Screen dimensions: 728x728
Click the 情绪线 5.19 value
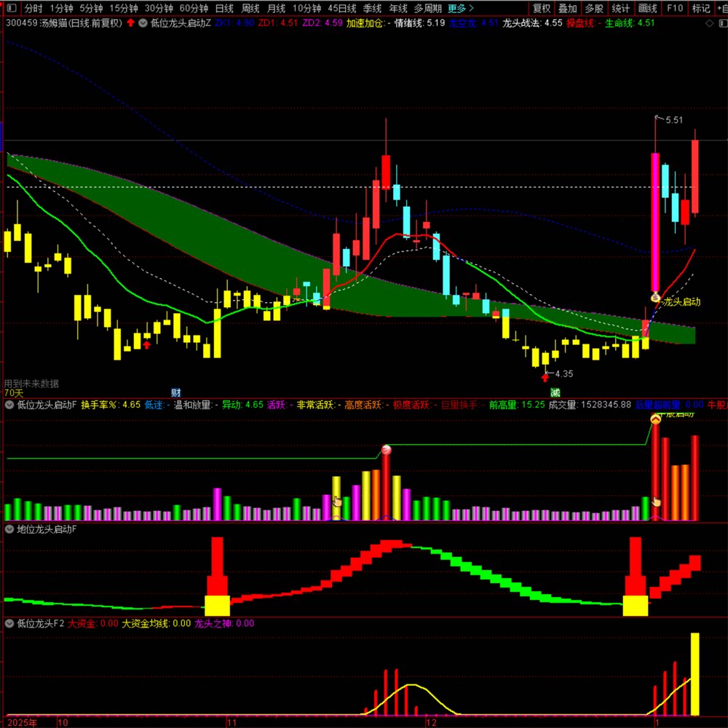coord(420,23)
